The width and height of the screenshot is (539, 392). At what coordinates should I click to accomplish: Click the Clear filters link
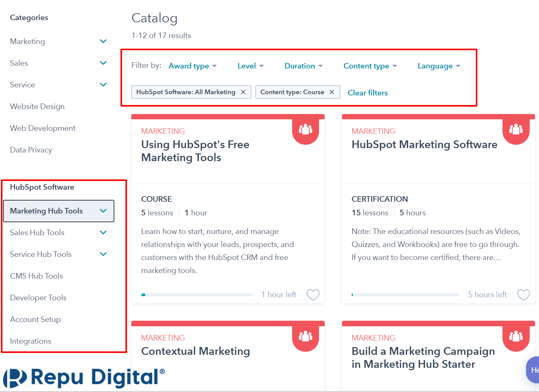coord(368,93)
